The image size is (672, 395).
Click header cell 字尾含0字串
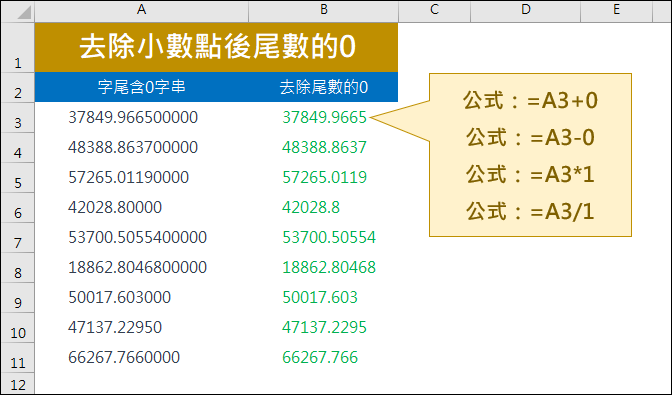pyautogui.click(x=141, y=87)
